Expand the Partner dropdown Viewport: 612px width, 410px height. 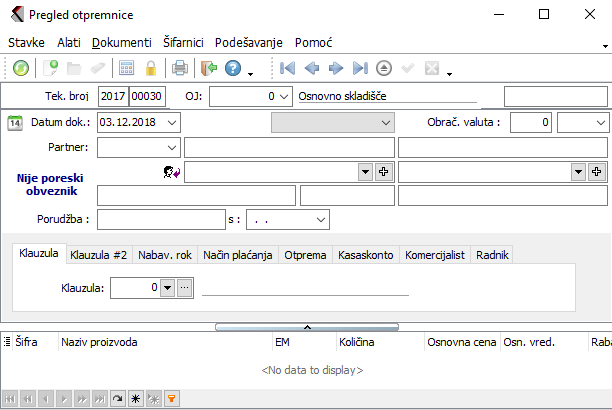(x=173, y=147)
